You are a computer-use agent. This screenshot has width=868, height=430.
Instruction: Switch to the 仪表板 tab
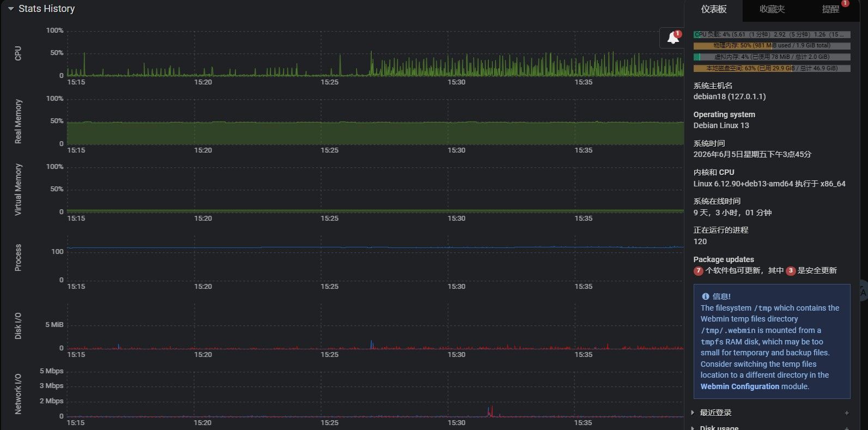[x=714, y=9]
